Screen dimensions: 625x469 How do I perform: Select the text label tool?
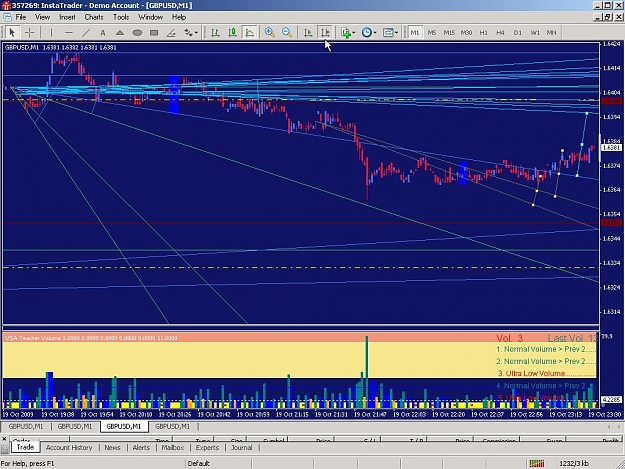tap(103, 33)
